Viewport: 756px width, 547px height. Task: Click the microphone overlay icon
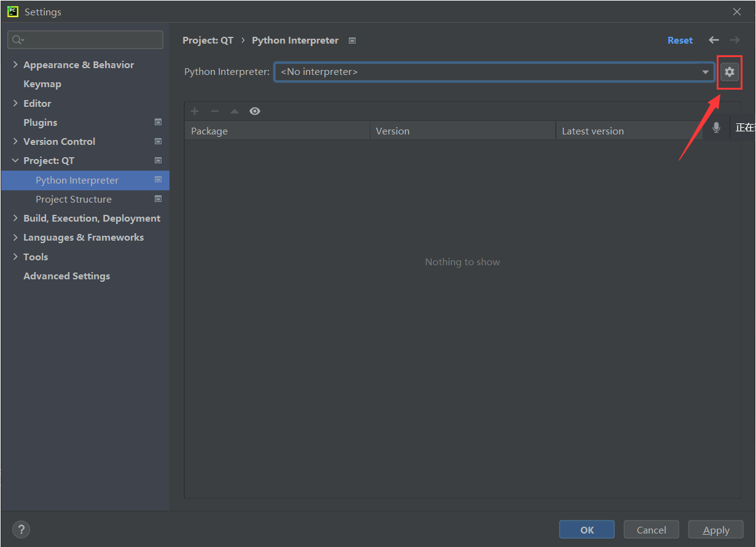[716, 128]
